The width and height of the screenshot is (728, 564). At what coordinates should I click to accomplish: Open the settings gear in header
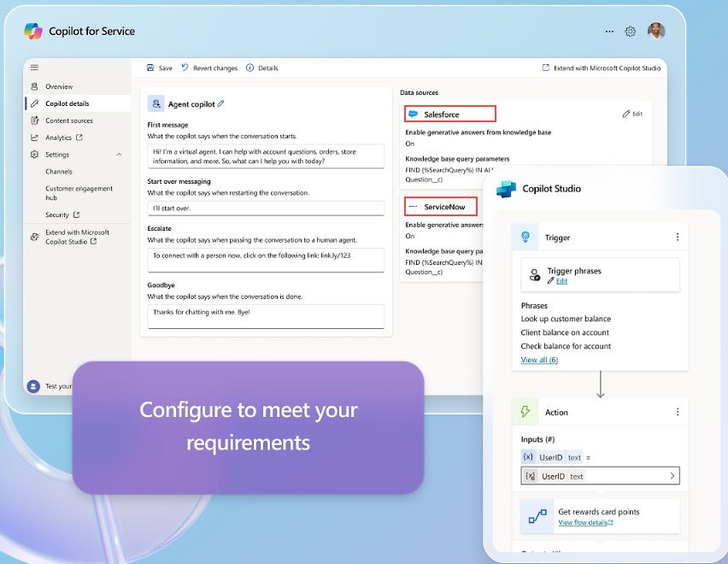click(630, 32)
